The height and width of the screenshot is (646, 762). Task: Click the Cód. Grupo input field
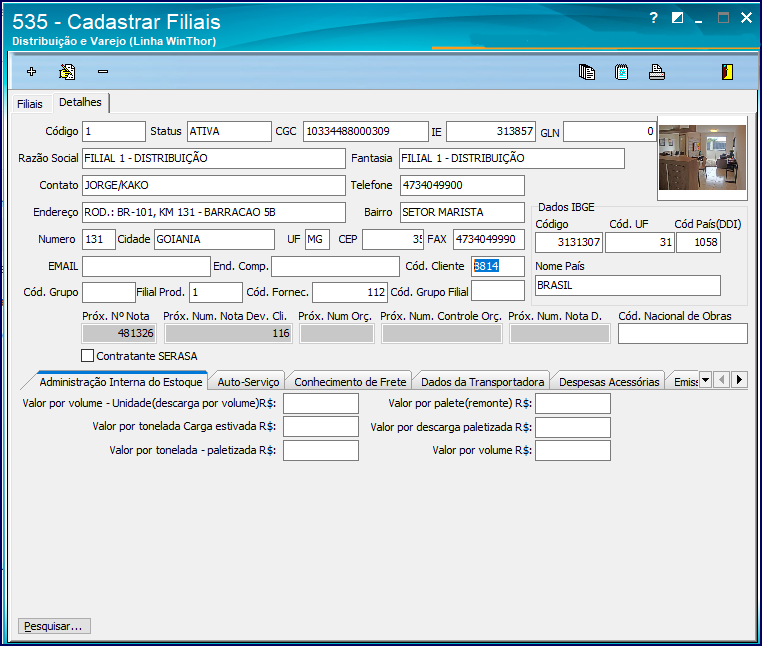[108, 292]
